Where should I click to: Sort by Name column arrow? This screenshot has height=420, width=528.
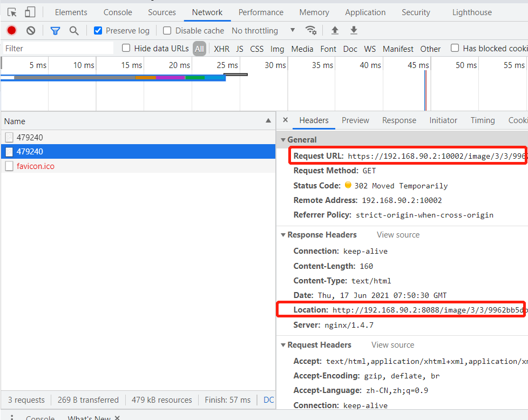pyautogui.click(x=268, y=120)
